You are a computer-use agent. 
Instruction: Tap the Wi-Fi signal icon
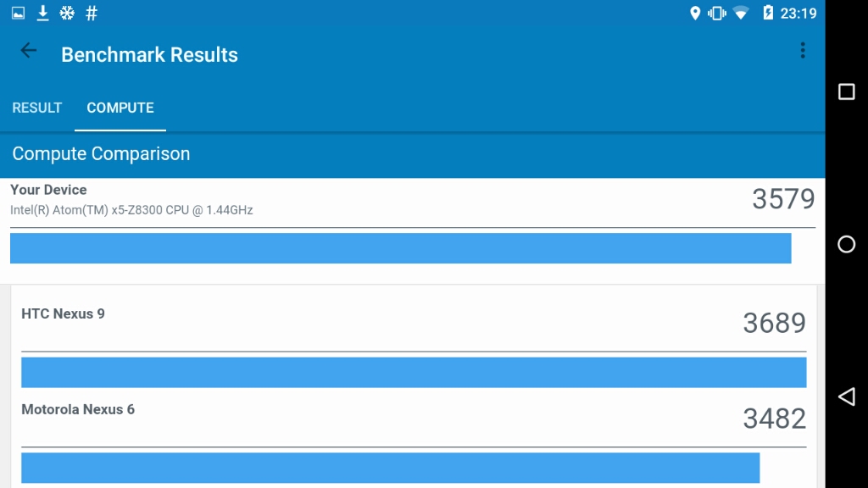741,13
